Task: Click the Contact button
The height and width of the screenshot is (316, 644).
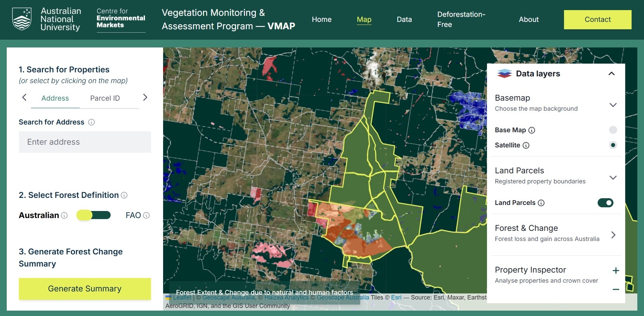Action: [598, 20]
